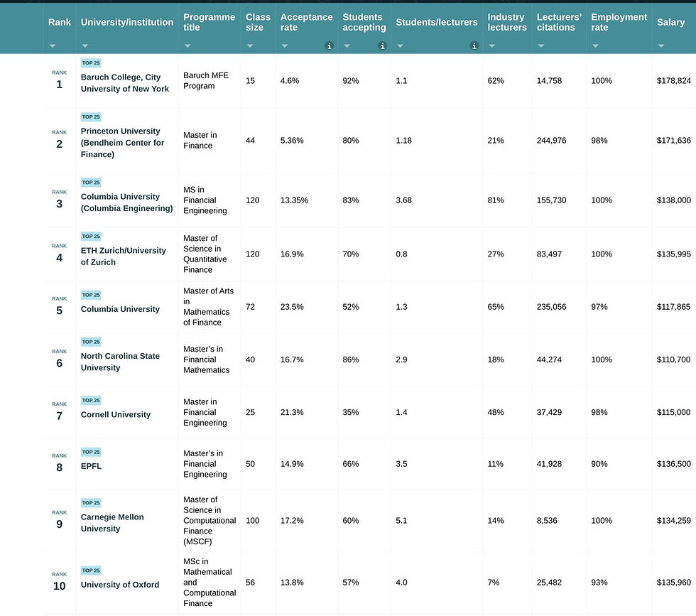
Task: Open info tooltip for Students accepting column
Action: (382, 45)
